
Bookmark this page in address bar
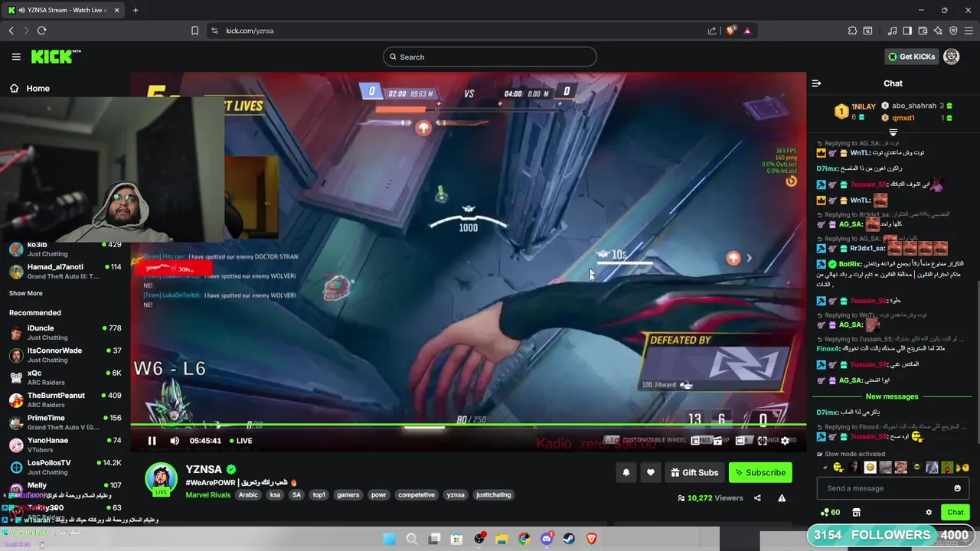point(194,31)
